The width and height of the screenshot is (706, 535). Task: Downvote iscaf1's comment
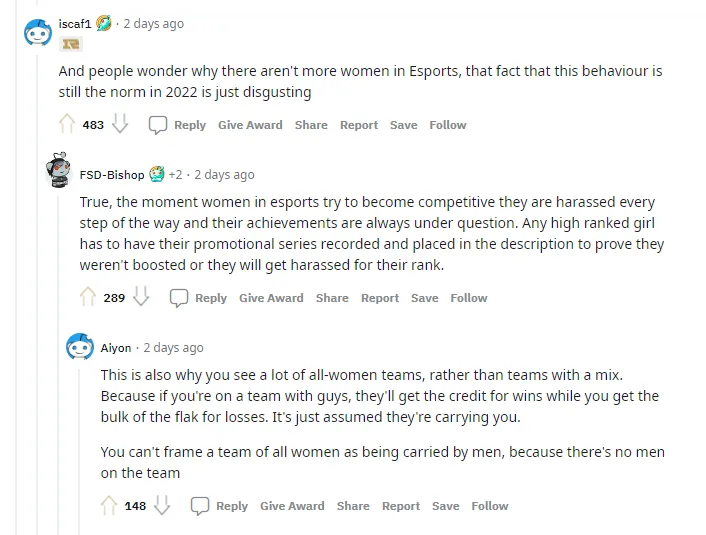[120, 125]
